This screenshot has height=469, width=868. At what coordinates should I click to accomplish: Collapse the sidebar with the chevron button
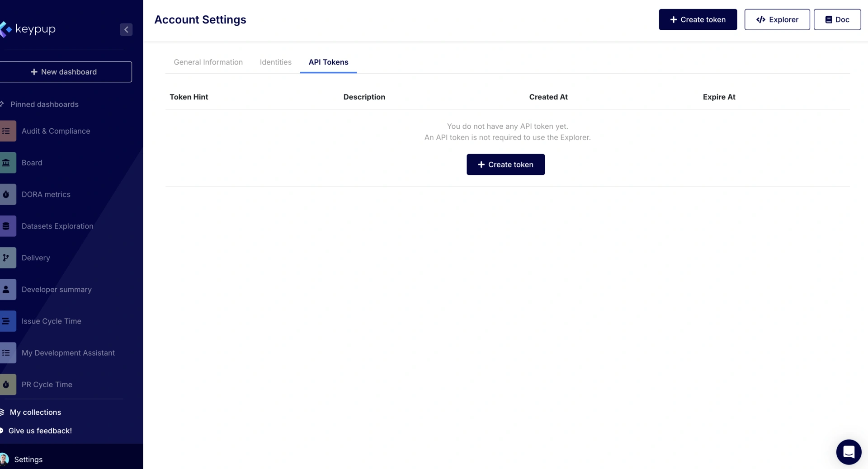tap(126, 29)
